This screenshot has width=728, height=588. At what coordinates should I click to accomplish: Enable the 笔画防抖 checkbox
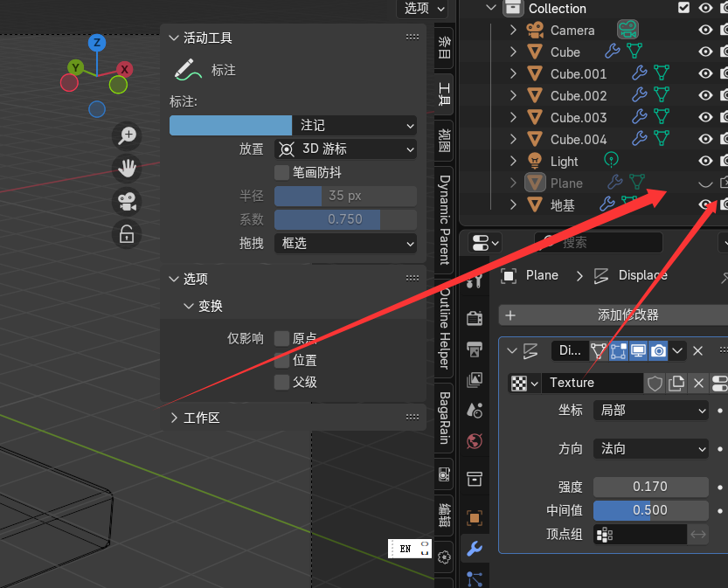281,173
